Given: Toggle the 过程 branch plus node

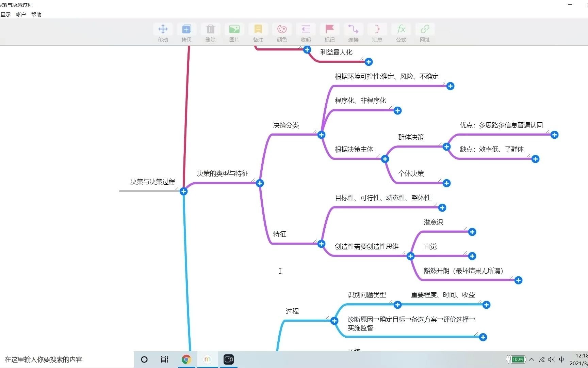Looking at the screenshot, I should 334,321.
